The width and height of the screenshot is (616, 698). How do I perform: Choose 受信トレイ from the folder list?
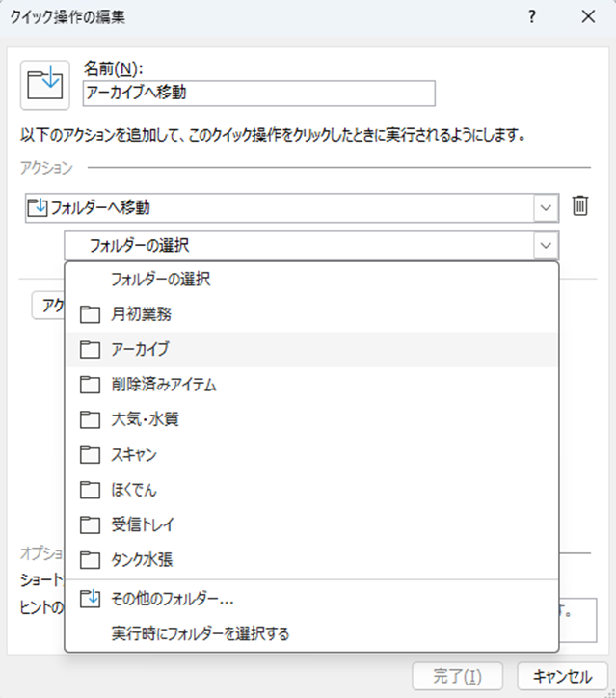(x=143, y=525)
